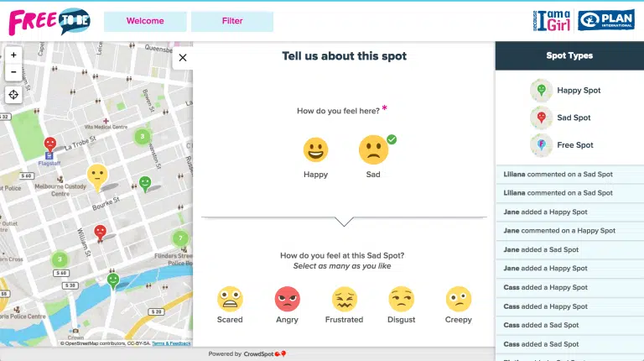The height and width of the screenshot is (361, 644).
Task: Select the Sad face option
Action: point(373,149)
